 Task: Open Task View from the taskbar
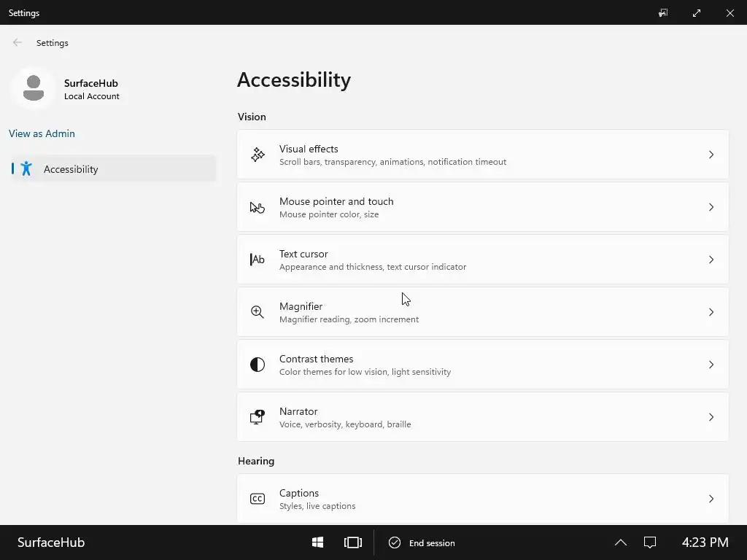pyautogui.click(x=353, y=542)
